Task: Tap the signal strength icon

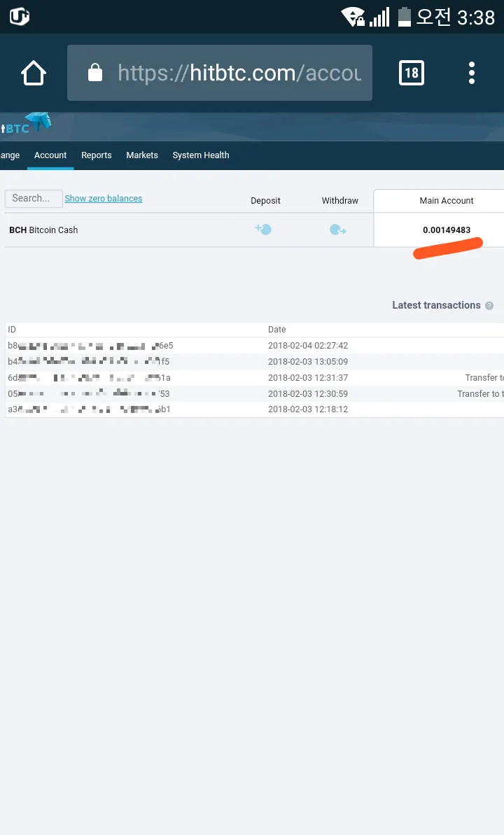Action: [379, 17]
